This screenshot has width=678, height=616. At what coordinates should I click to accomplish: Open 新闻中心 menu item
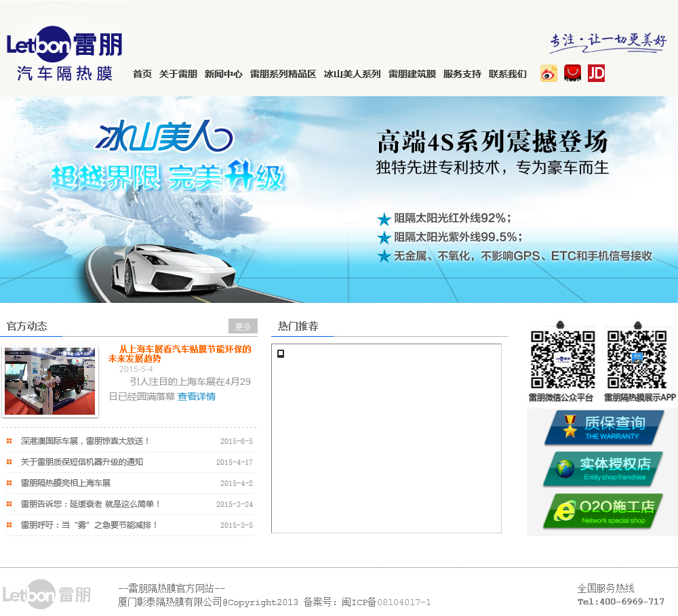pyautogui.click(x=224, y=74)
